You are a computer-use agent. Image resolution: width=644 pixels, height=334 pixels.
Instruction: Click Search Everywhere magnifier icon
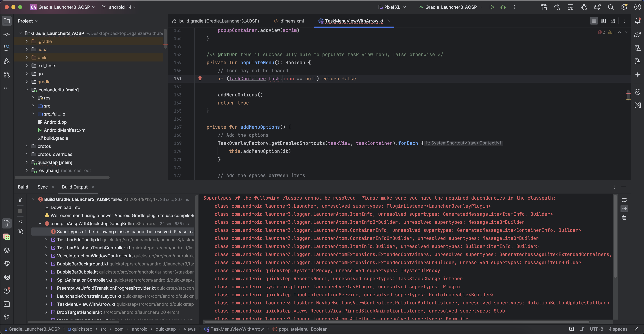611,7
